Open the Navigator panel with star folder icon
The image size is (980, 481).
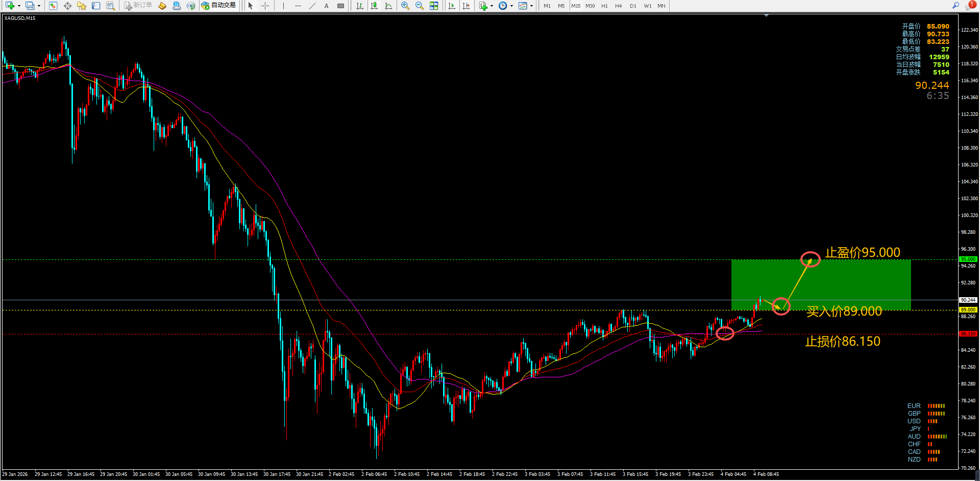(x=82, y=6)
